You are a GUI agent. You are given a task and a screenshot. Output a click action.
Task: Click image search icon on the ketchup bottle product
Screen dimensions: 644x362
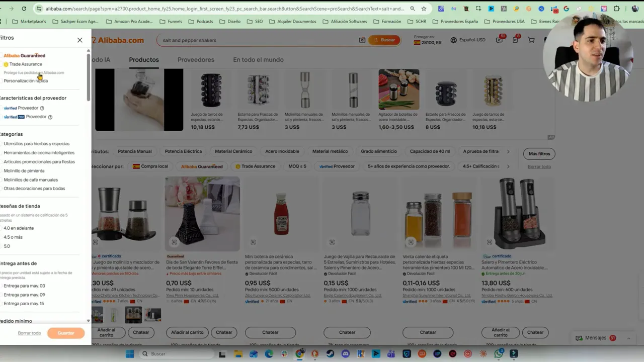click(253, 242)
